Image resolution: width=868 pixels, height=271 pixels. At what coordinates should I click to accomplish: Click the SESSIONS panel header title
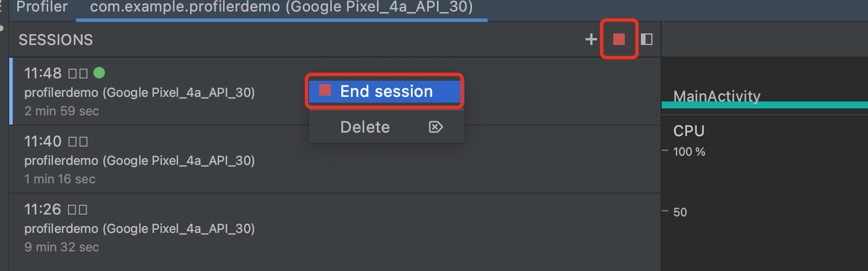56,40
